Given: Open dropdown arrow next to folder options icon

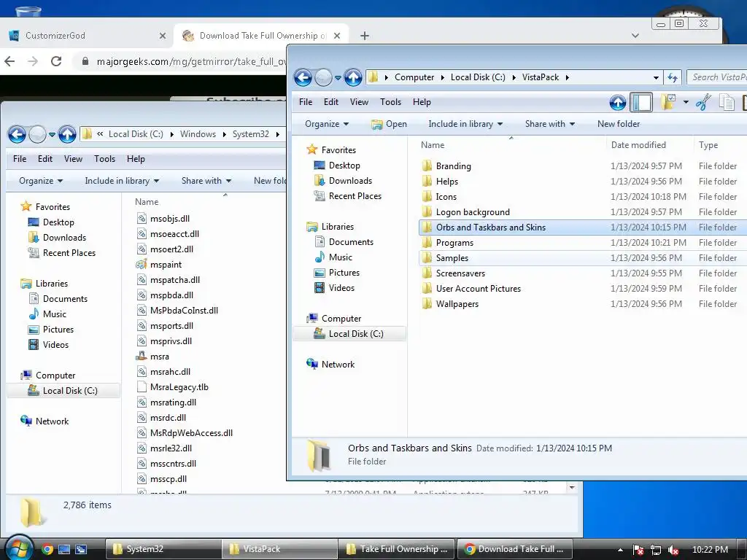Looking at the screenshot, I should tap(686, 102).
